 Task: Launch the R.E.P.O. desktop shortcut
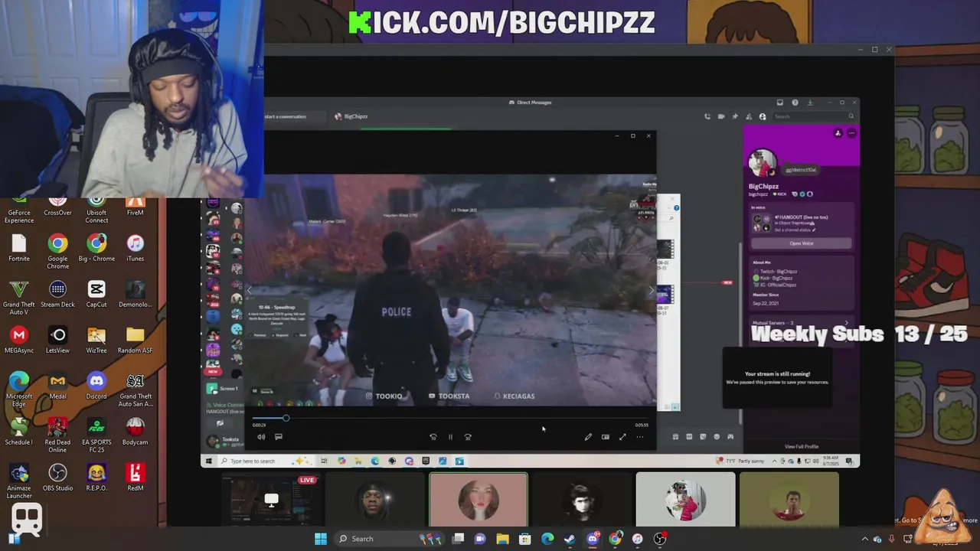(96, 478)
